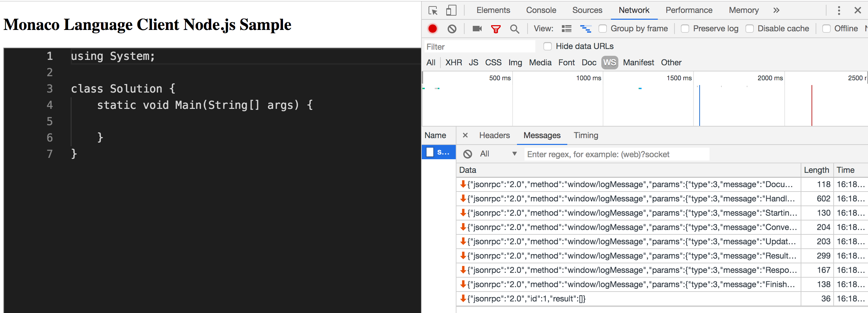Check Hide data URLs

(548, 46)
